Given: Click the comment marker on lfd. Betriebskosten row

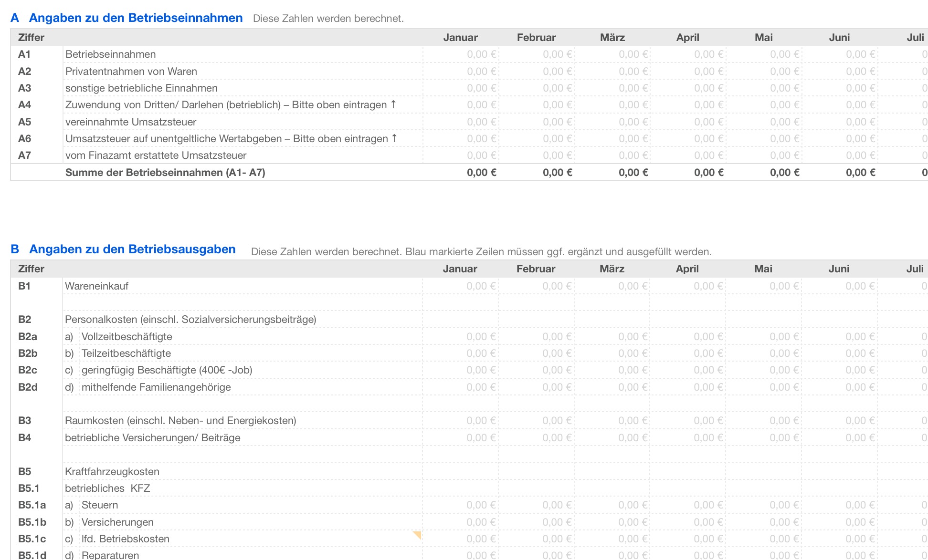Looking at the screenshot, I should tap(418, 535).
